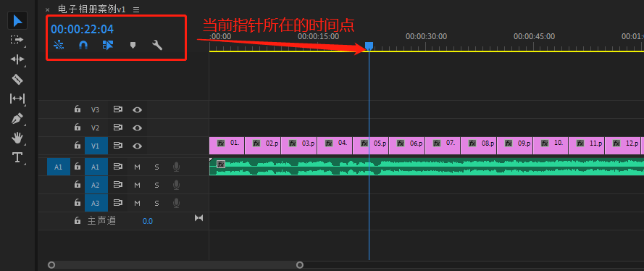This screenshot has width=644, height=271.
Task: Toggle lock on track A3
Action: (78, 202)
